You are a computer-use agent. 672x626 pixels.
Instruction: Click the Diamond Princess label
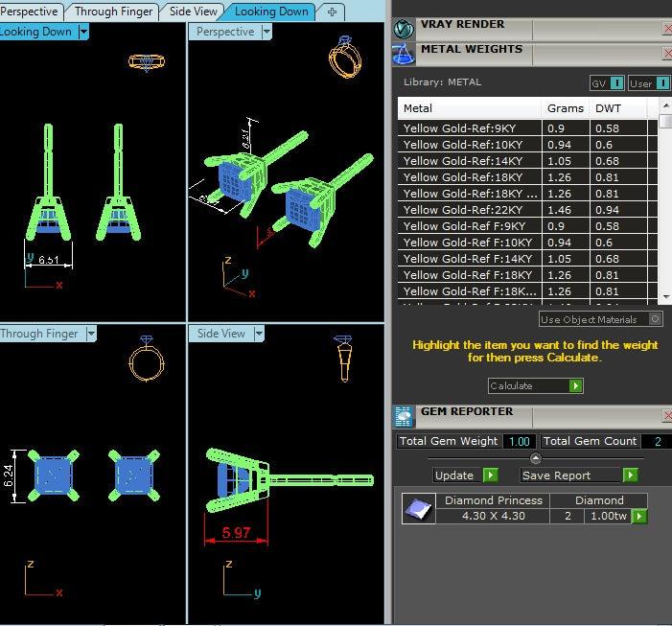494,500
